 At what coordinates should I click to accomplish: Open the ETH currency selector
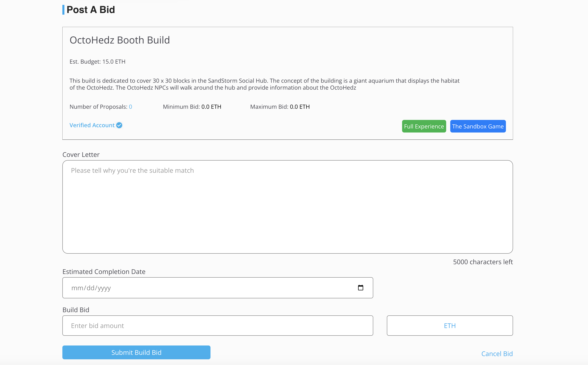(x=449, y=326)
